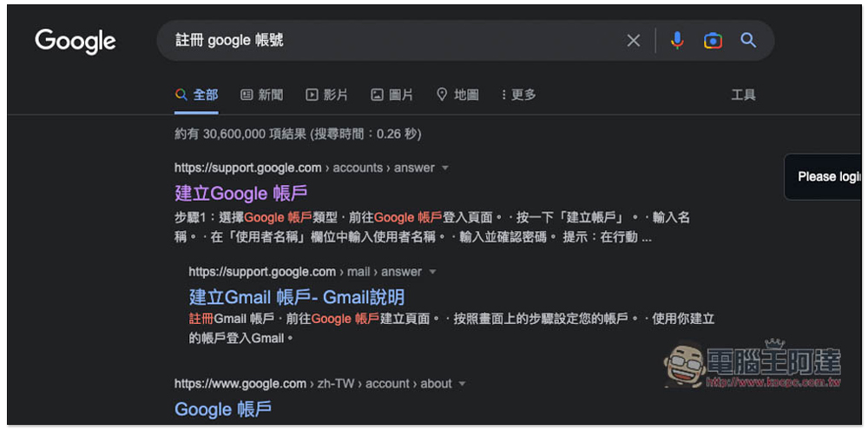Click the snippet starting 步驟1：選擇Google 帳戶類型
The width and height of the screenshot is (868, 430).
click(x=432, y=228)
